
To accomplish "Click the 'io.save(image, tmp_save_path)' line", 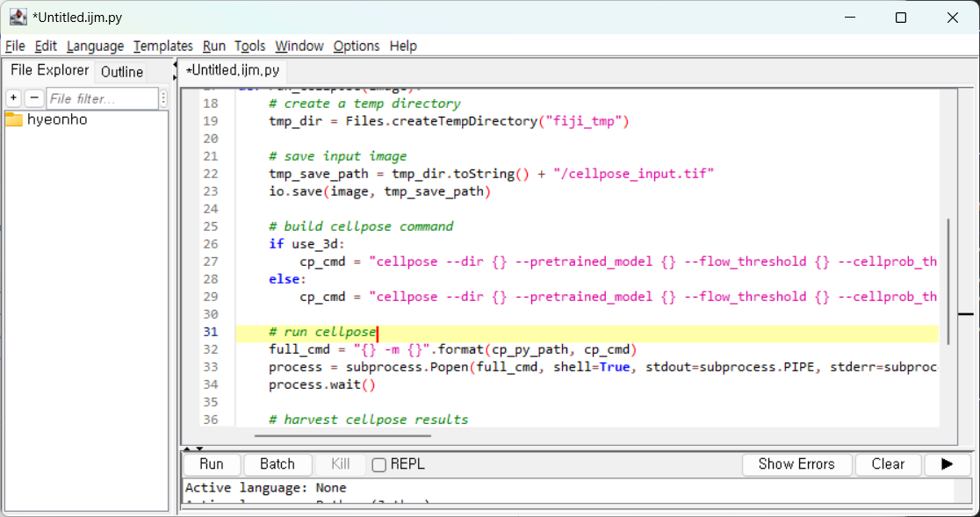I will 380,191.
